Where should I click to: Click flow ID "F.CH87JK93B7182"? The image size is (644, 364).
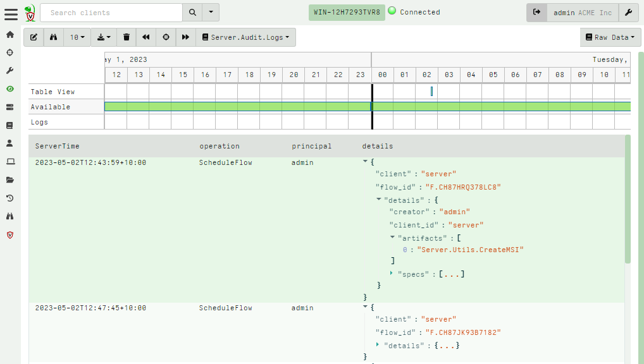(463, 332)
